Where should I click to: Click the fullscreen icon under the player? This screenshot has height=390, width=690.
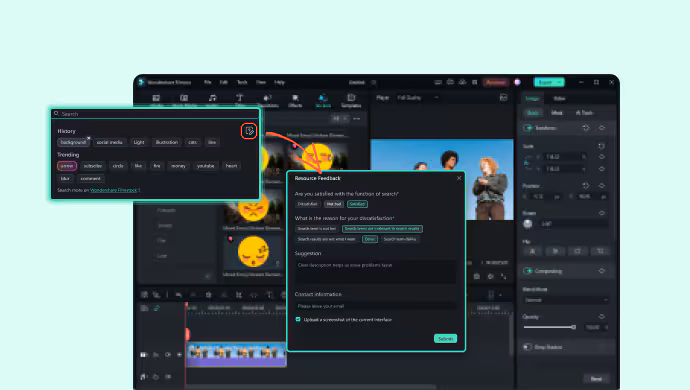click(x=504, y=276)
